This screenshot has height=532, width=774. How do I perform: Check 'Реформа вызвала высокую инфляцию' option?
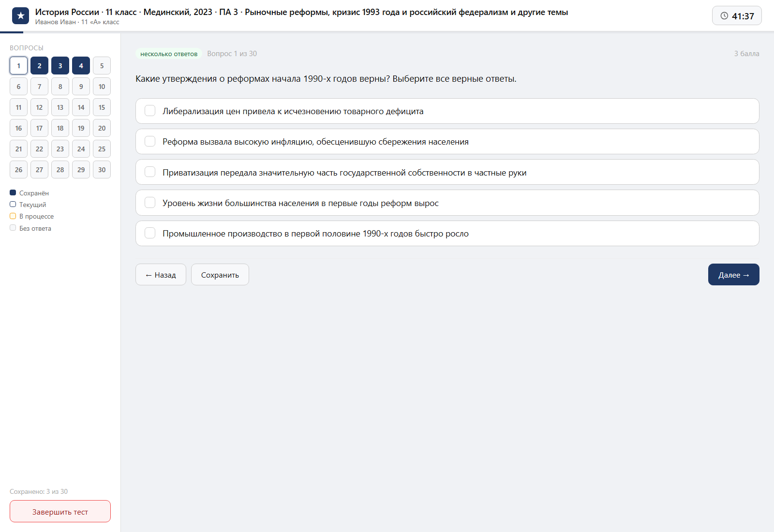pyautogui.click(x=150, y=141)
